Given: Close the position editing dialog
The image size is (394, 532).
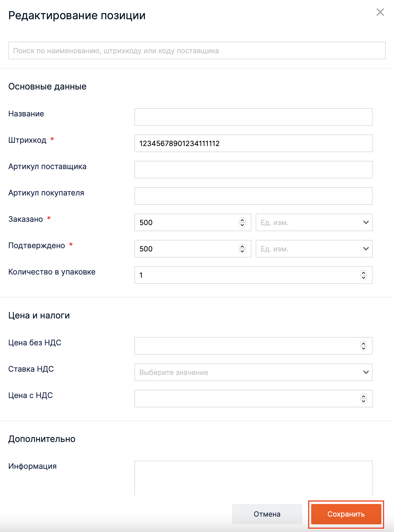Looking at the screenshot, I should (x=380, y=12).
